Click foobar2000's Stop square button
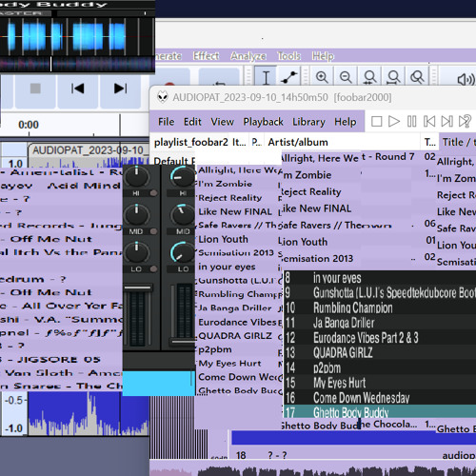The image size is (476, 476). coord(376,122)
